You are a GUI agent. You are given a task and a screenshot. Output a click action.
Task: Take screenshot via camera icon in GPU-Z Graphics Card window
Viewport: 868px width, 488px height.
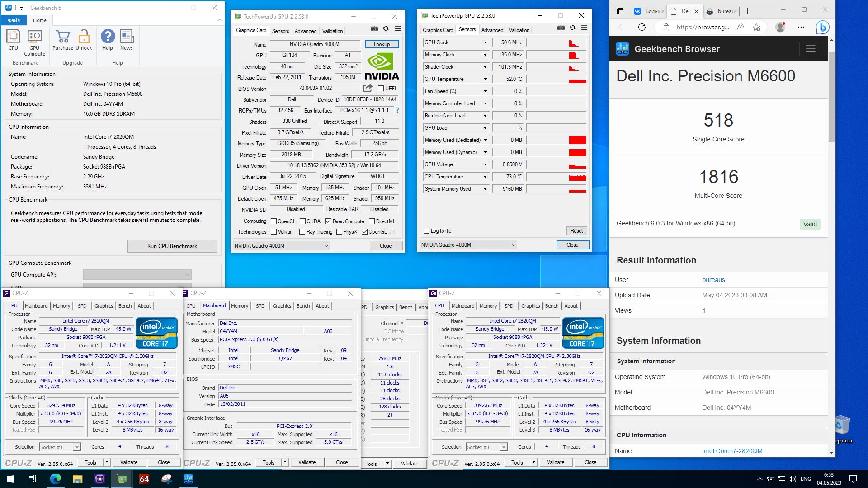pos(374,28)
